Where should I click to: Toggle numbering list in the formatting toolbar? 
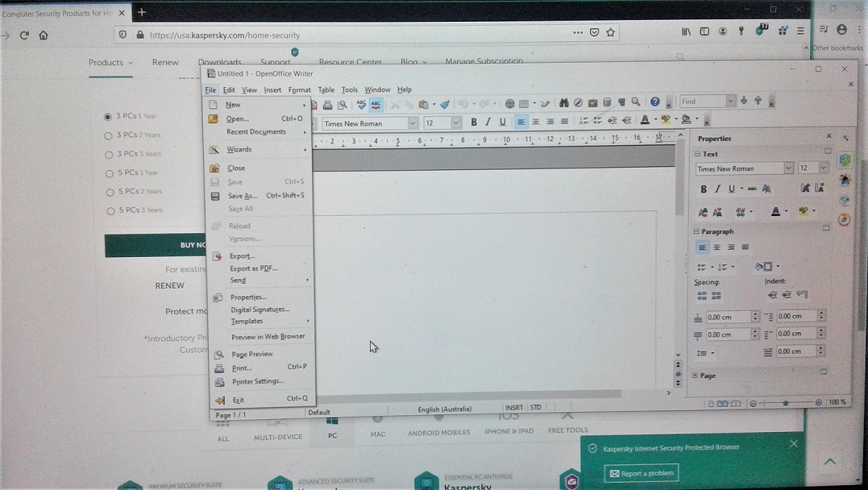[x=583, y=121]
